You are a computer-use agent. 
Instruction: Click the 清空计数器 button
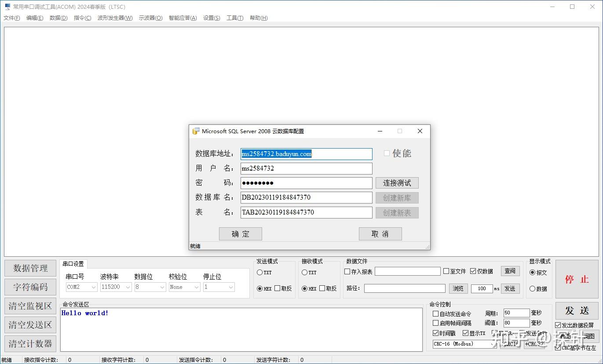tap(30, 344)
